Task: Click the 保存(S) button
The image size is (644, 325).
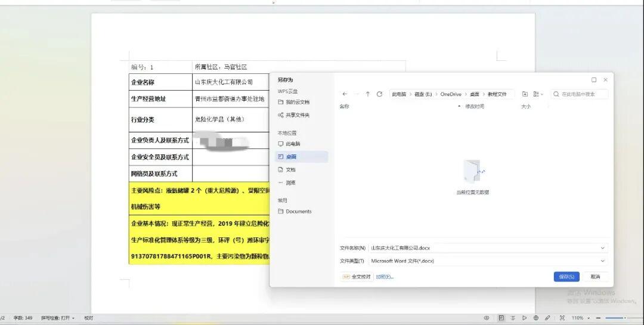Action: pos(566,277)
